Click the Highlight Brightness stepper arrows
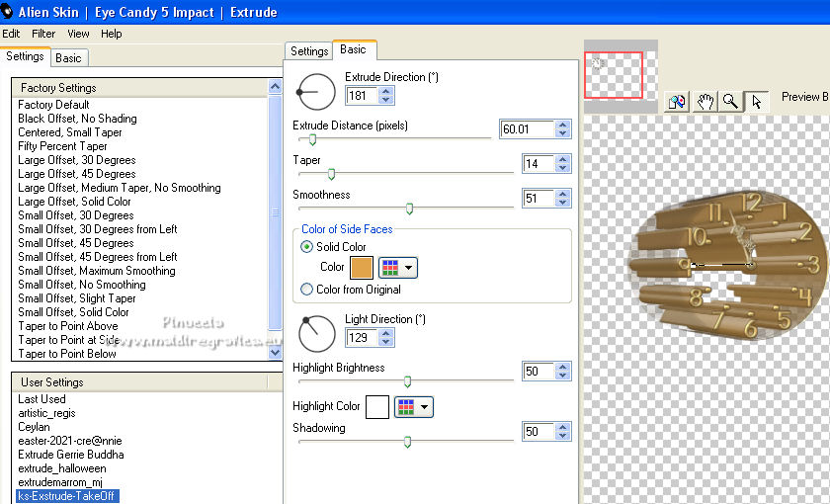The width and height of the screenshot is (830, 504). click(x=563, y=372)
